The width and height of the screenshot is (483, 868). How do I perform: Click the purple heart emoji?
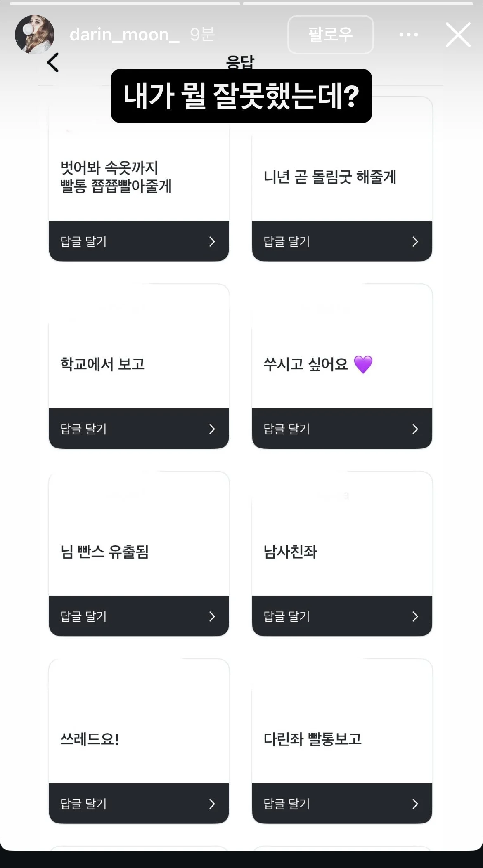363,364
